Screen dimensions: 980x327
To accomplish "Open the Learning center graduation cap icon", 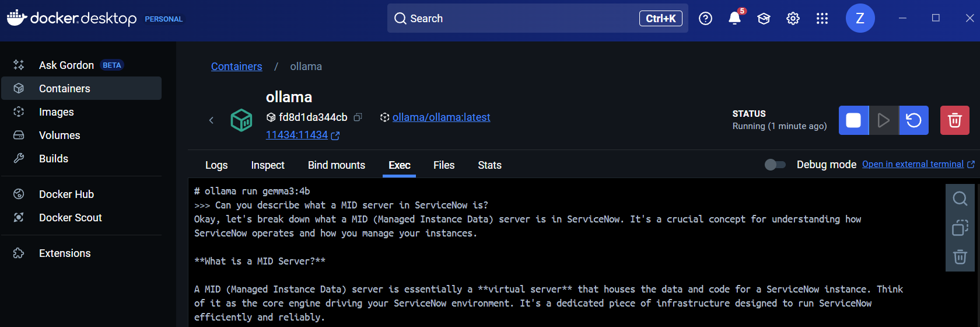I will coord(764,19).
